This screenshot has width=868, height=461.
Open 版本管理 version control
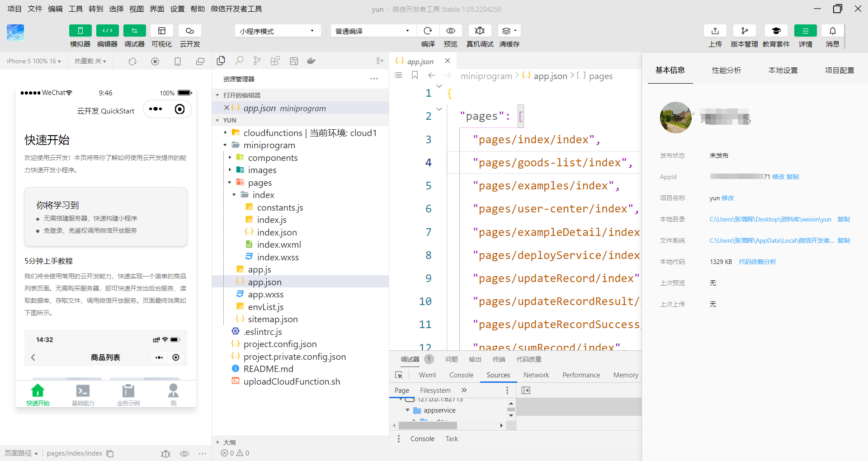point(745,31)
